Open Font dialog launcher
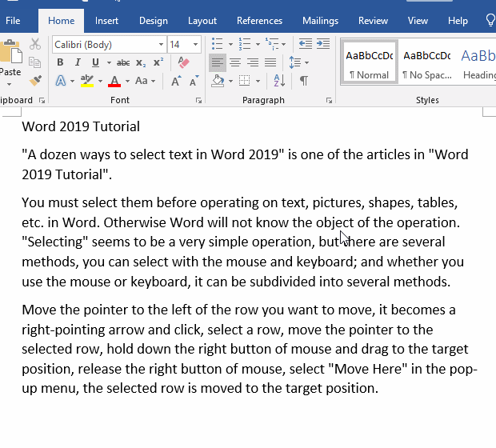 point(198,101)
